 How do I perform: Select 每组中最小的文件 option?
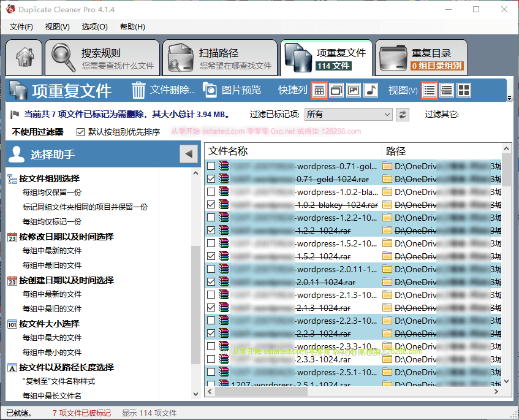coord(52,353)
